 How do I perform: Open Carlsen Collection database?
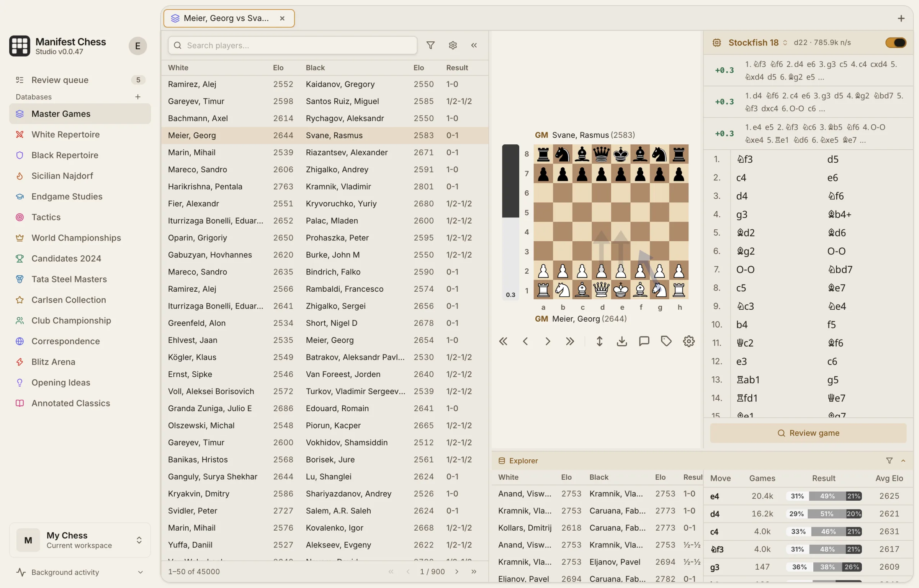pos(80,300)
